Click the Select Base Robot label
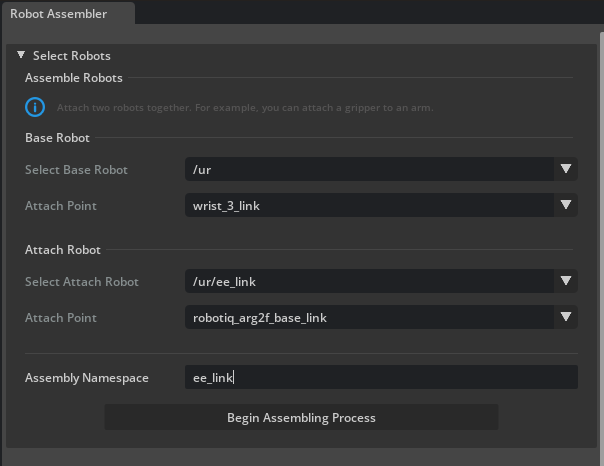The image size is (604, 466). click(x=76, y=170)
